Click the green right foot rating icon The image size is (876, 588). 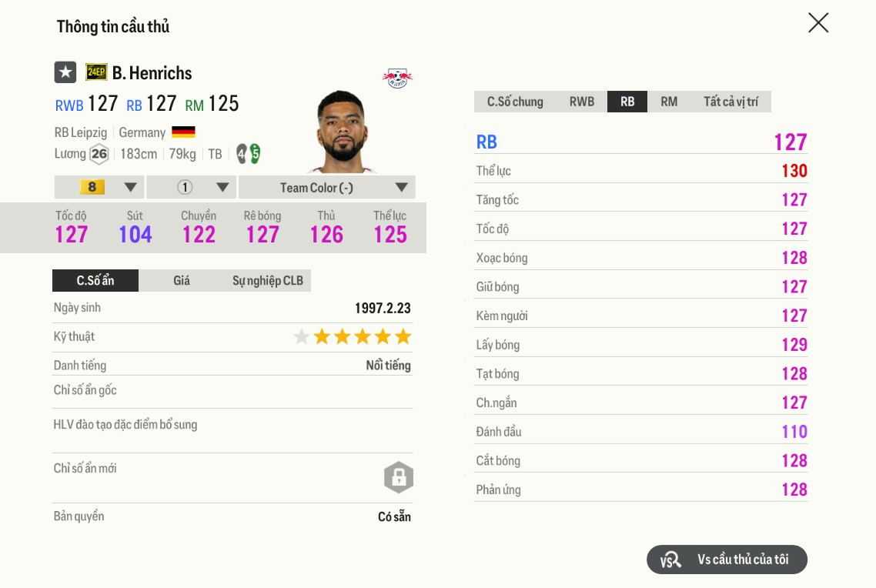pyautogui.click(x=255, y=154)
